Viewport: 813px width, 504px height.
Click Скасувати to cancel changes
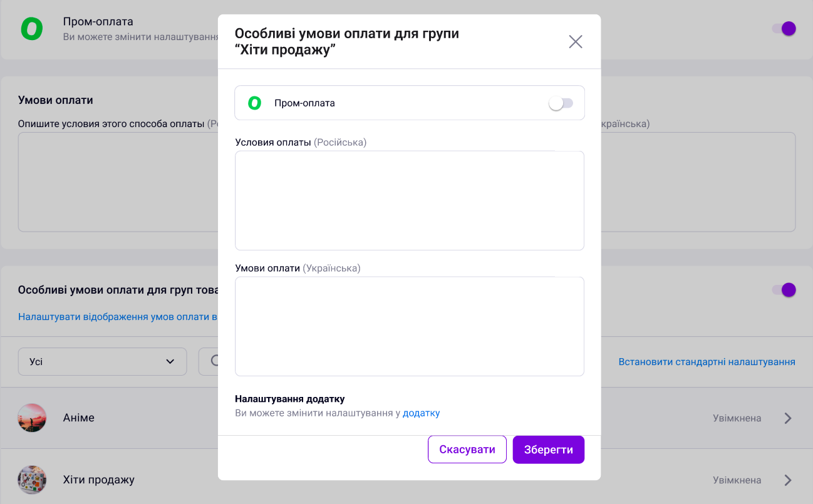[467, 450]
